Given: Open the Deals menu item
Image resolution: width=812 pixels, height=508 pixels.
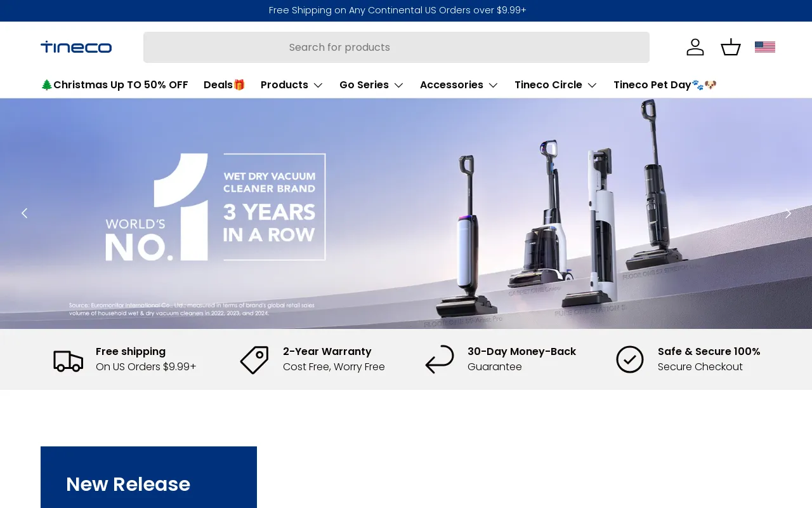Looking at the screenshot, I should pyautogui.click(x=224, y=85).
